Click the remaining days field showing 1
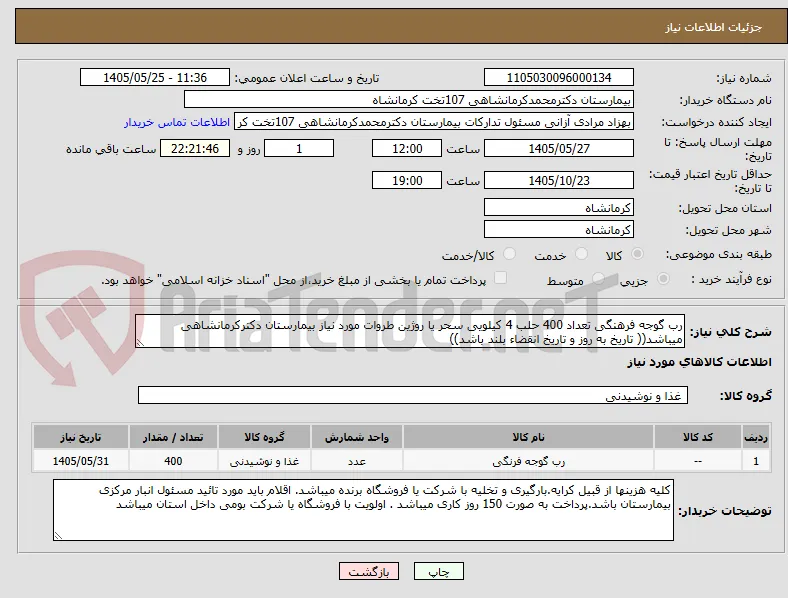Viewport: 788px width, 598px height. point(299,149)
